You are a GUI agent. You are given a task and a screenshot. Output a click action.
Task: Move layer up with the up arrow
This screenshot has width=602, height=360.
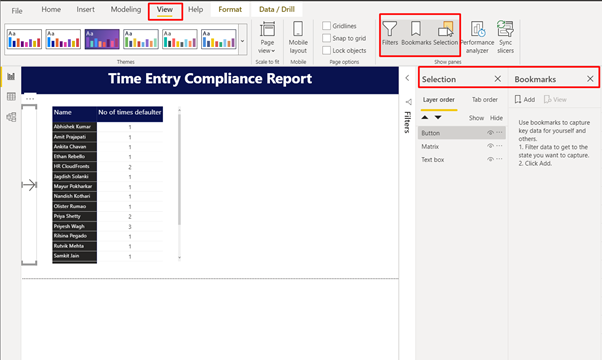click(x=425, y=117)
